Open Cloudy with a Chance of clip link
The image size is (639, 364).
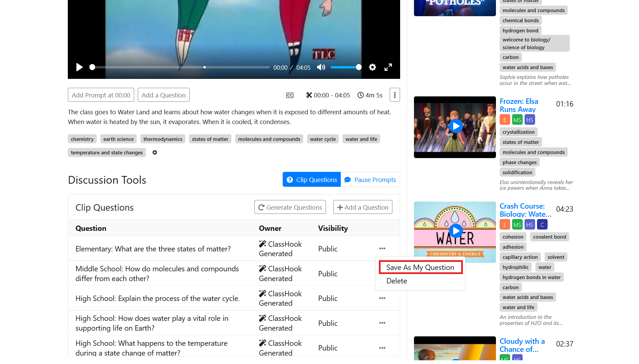click(522, 345)
